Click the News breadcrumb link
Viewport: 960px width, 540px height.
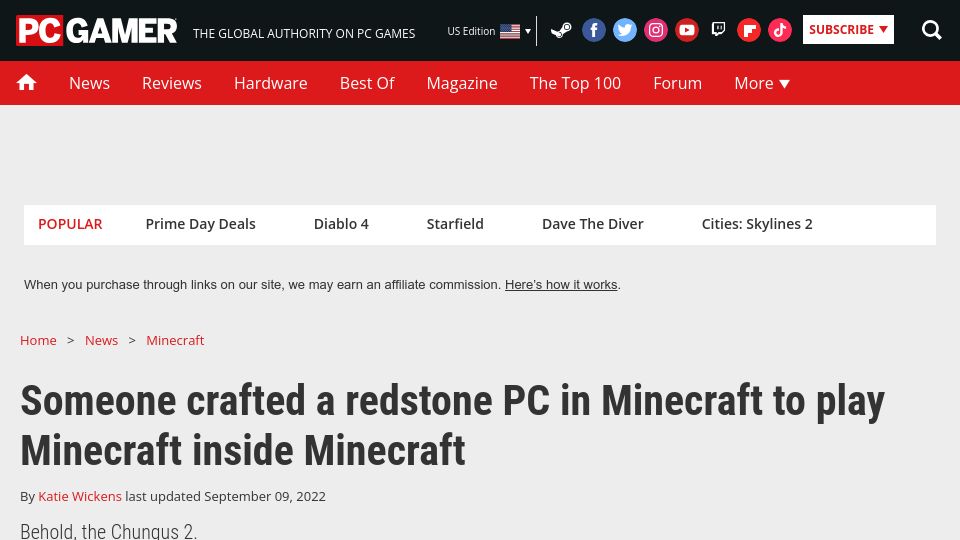101,340
